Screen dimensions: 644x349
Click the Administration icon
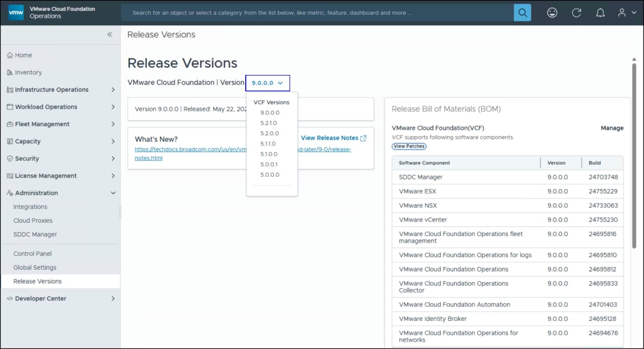click(10, 193)
